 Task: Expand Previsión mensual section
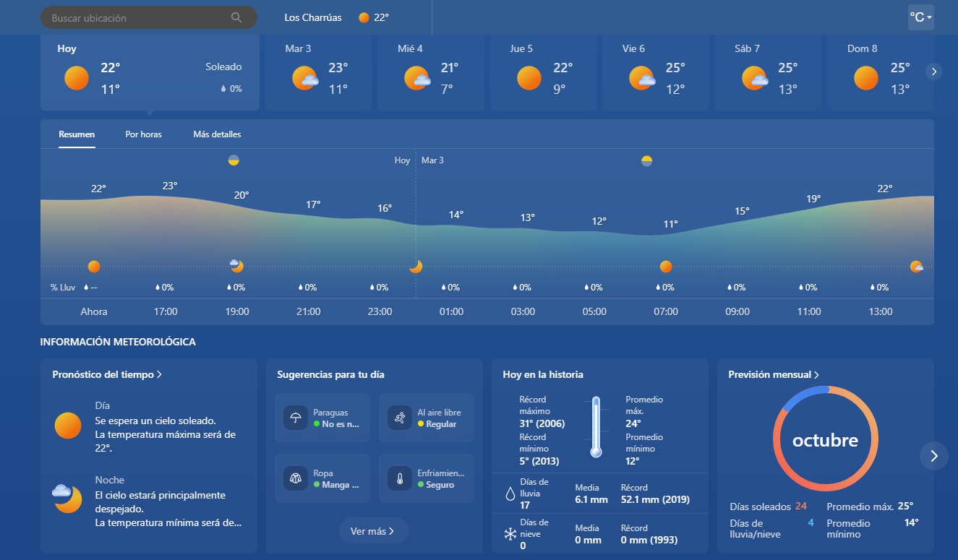(774, 374)
